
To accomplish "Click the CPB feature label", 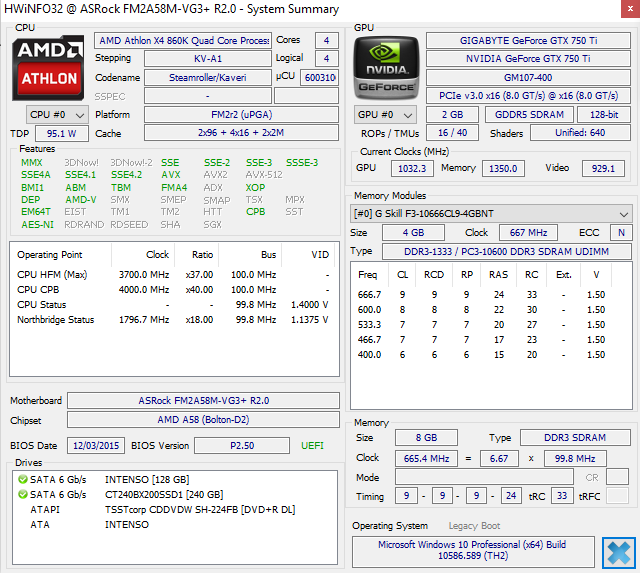I will click(256, 212).
